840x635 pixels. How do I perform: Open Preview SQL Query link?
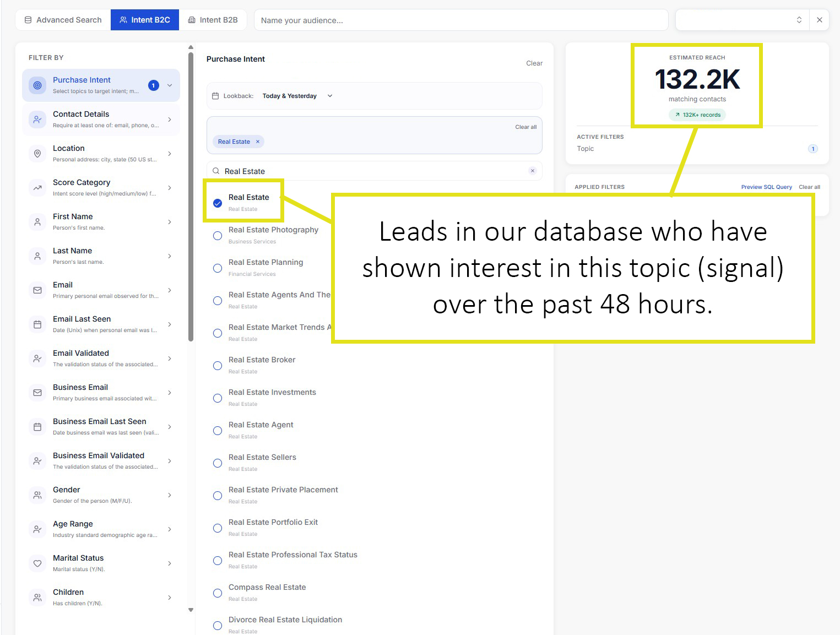tap(766, 187)
